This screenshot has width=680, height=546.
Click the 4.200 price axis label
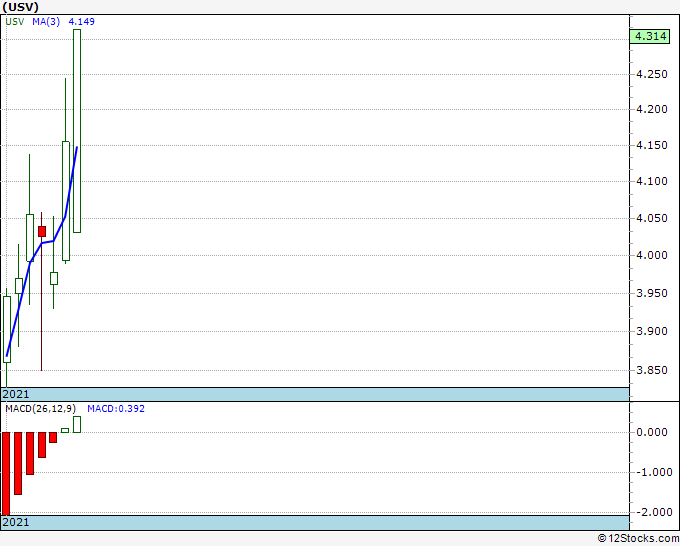pyautogui.click(x=651, y=109)
